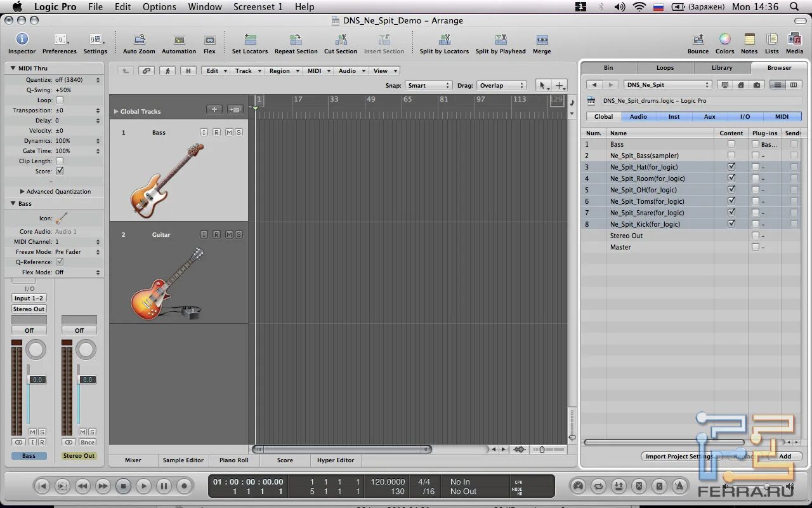Click the Cut Section icon
The image size is (812, 508).
point(340,40)
